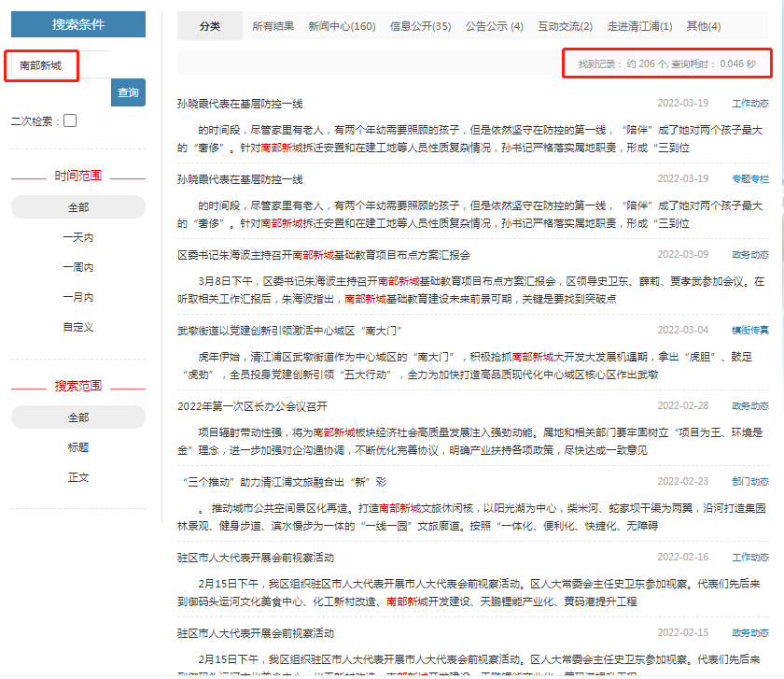
Task: Select the 互动交流(2) tab
Action: click(x=565, y=26)
